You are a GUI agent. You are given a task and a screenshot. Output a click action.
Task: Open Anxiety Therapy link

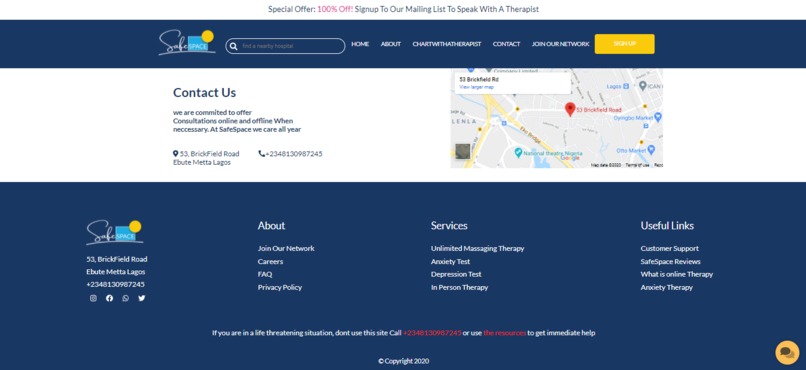pos(666,287)
